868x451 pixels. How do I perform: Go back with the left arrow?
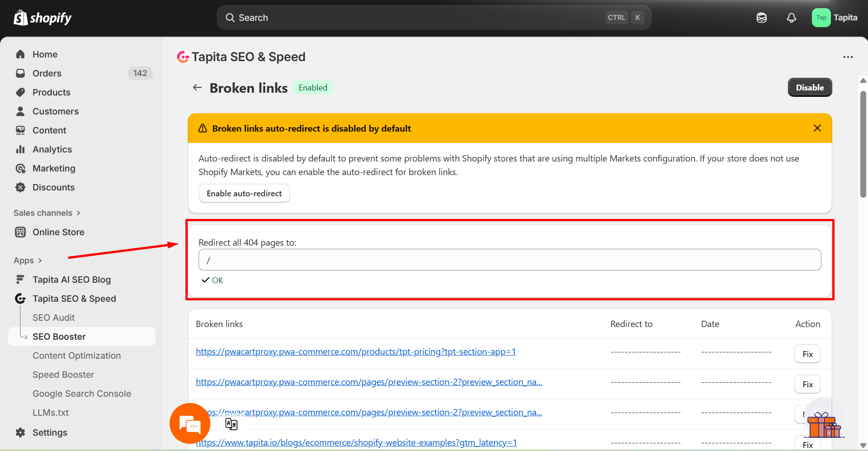pyautogui.click(x=197, y=87)
